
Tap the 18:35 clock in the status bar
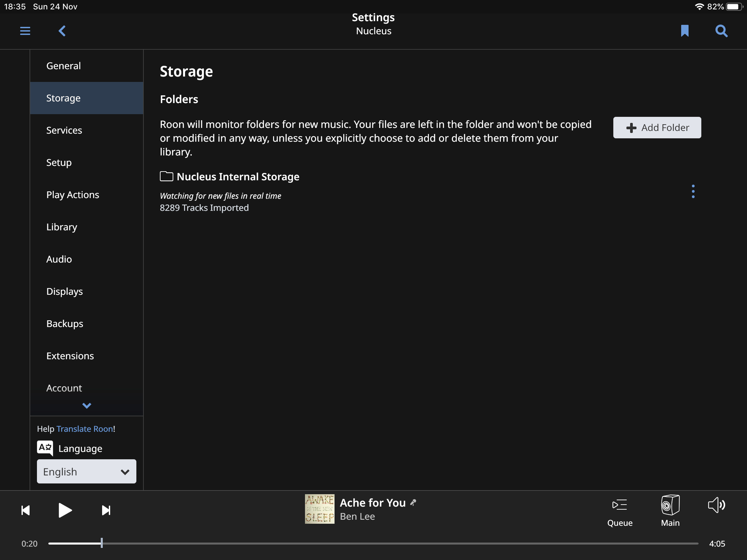[x=15, y=6]
